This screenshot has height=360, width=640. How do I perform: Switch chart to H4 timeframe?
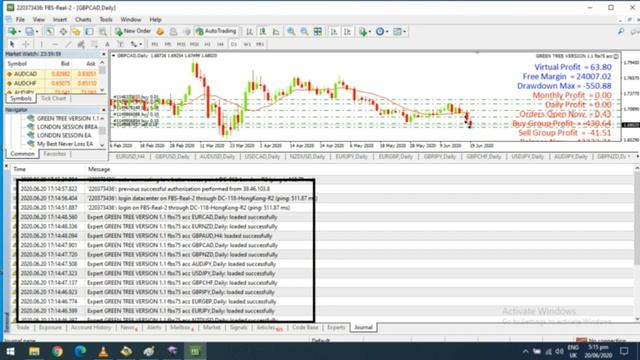(220, 44)
